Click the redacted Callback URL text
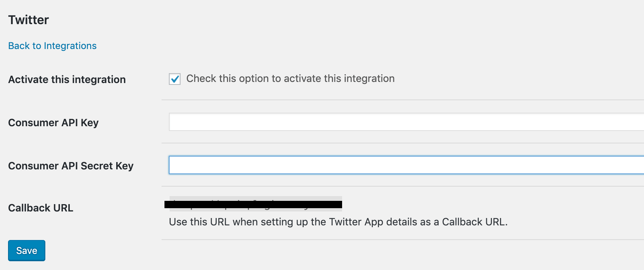Viewport: 644px width, 270px height. point(254,204)
